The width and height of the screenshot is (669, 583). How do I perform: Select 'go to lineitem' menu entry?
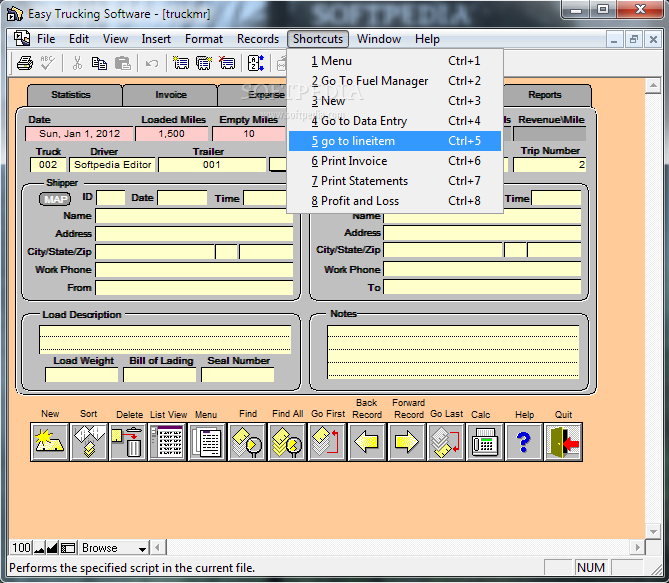tap(395, 141)
